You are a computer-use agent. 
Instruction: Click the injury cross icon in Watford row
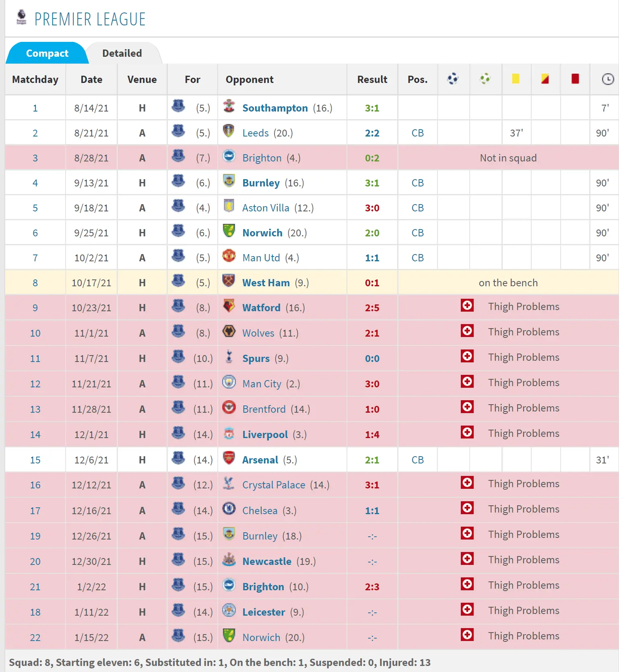[467, 306]
